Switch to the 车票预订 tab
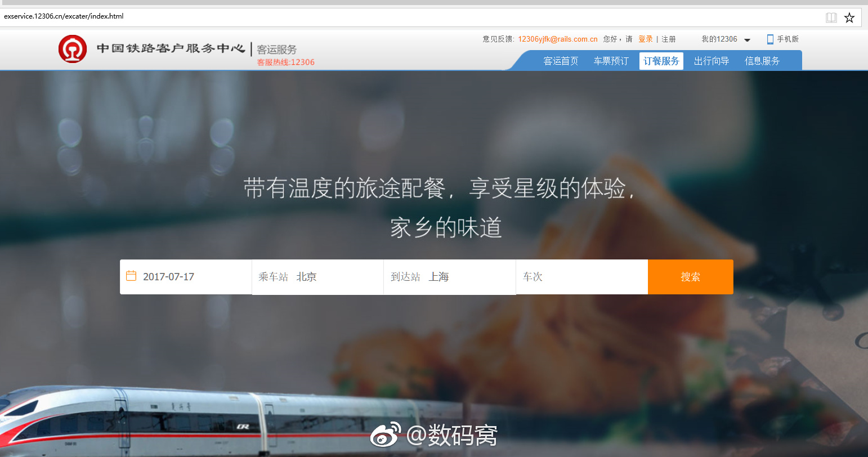 pos(611,61)
